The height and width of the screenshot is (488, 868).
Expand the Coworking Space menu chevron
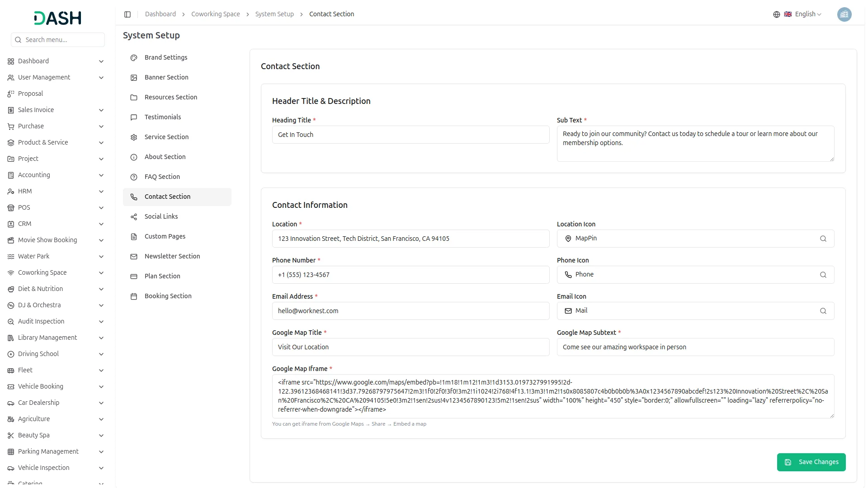point(101,273)
